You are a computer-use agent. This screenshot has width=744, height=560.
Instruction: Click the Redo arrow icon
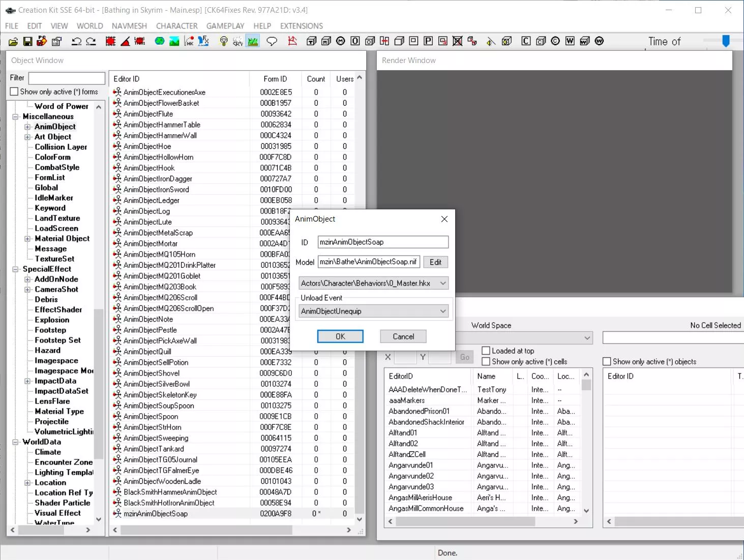coord(91,41)
